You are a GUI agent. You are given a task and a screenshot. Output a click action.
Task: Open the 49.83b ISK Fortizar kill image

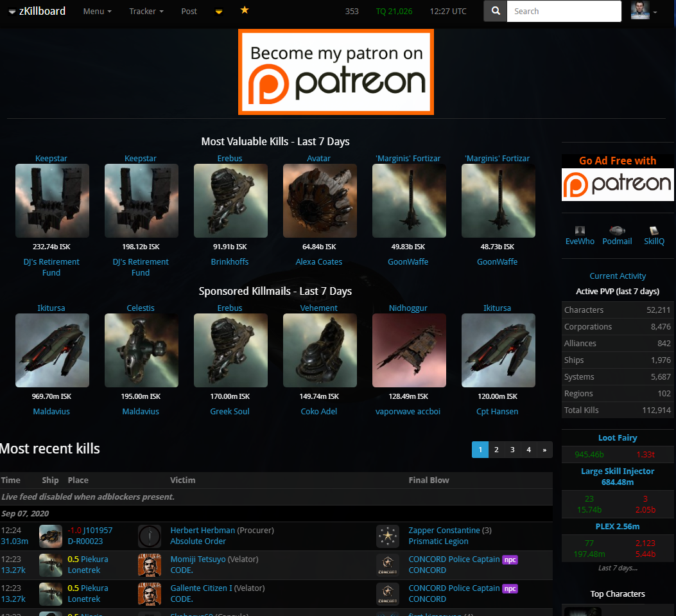(409, 200)
